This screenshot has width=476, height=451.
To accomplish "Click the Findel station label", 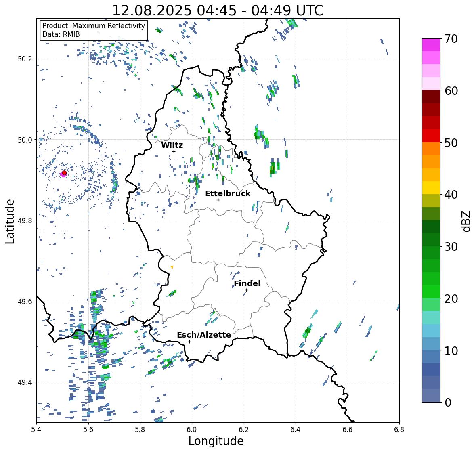I will [247, 283].
